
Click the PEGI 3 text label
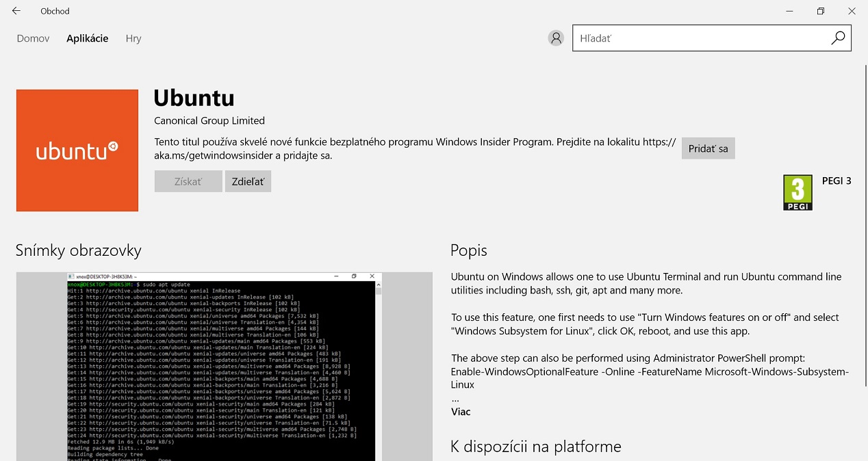tap(837, 181)
